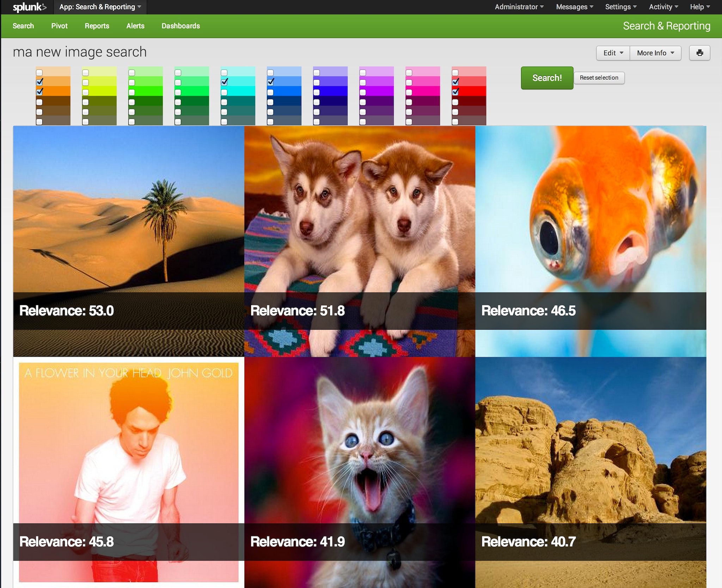
Task: Uncheck the coral red color checkbox
Action: [455, 82]
